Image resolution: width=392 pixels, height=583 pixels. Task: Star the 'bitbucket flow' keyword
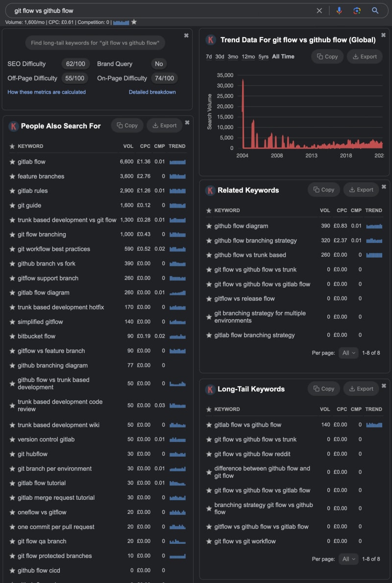click(x=12, y=336)
